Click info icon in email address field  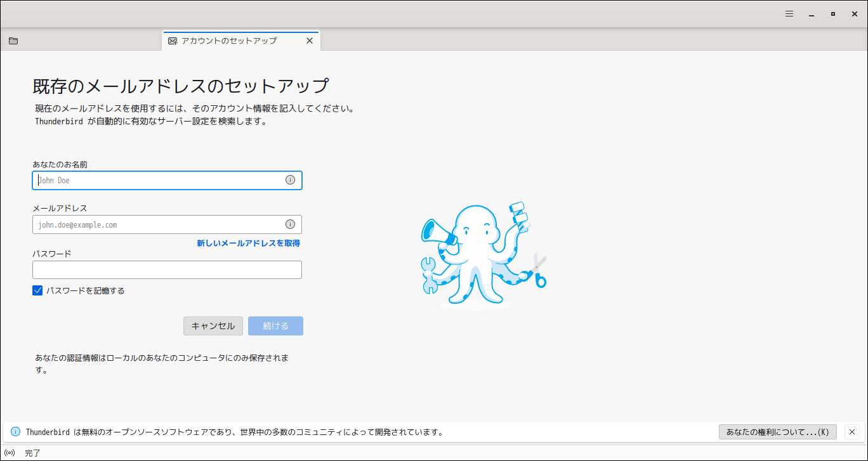pyautogui.click(x=291, y=224)
